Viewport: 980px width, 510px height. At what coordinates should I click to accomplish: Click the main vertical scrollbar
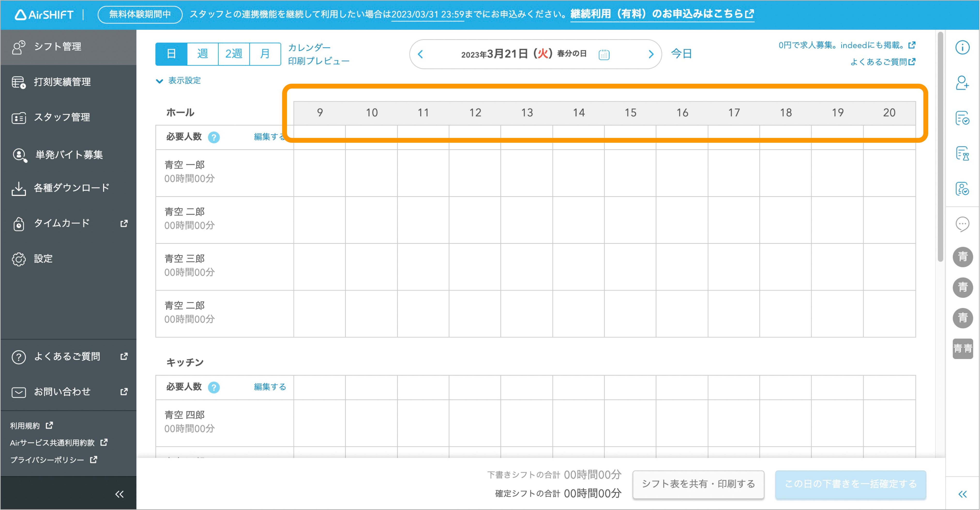tap(940, 147)
